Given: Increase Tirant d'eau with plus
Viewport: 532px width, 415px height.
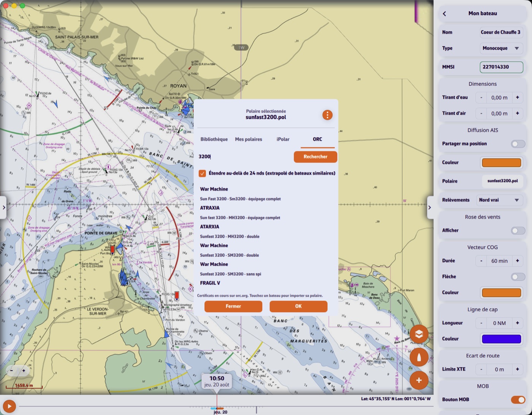Looking at the screenshot, I should 517,98.
